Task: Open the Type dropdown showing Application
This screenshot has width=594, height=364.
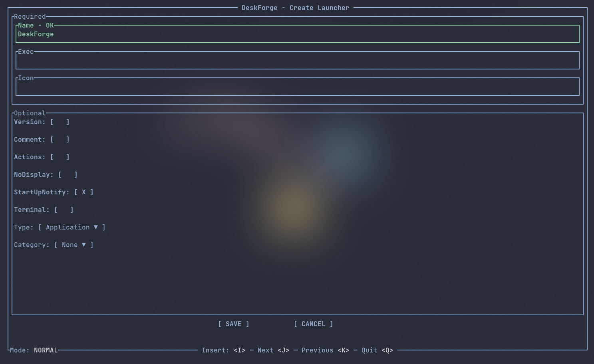Action: click(x=72, y=227)
